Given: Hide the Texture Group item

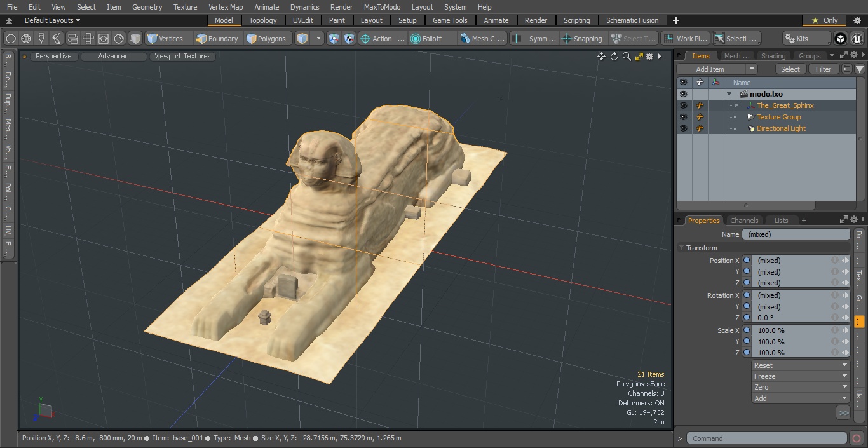Looking at the screenshot, I should [683, 117].
